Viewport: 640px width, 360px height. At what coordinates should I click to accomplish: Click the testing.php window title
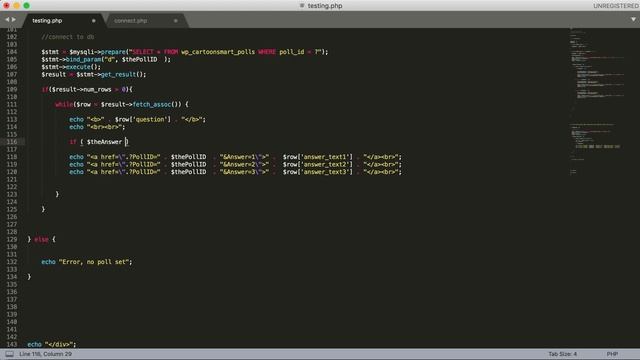point(325,6)
